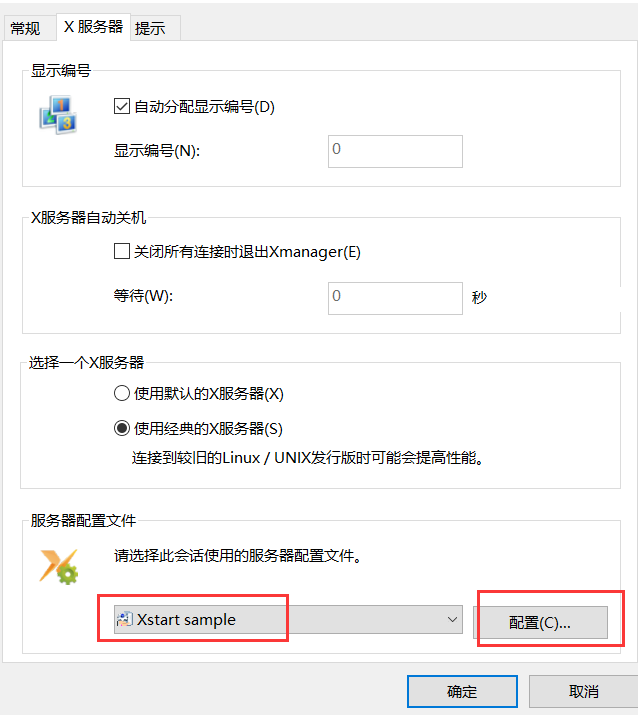The width and height of the screenshot is (638, 715).
Task: Switch to the 常规 tab
Action: (x=25, y=29)
